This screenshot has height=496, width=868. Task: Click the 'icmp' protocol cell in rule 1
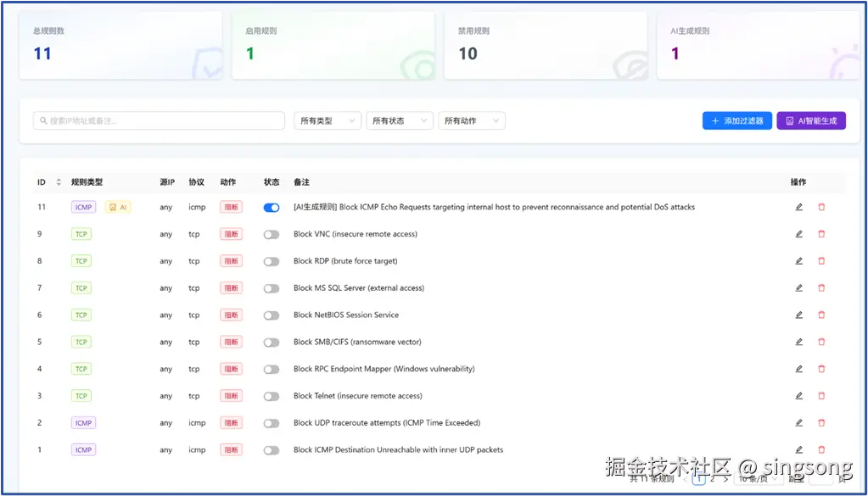pos(197,450)
